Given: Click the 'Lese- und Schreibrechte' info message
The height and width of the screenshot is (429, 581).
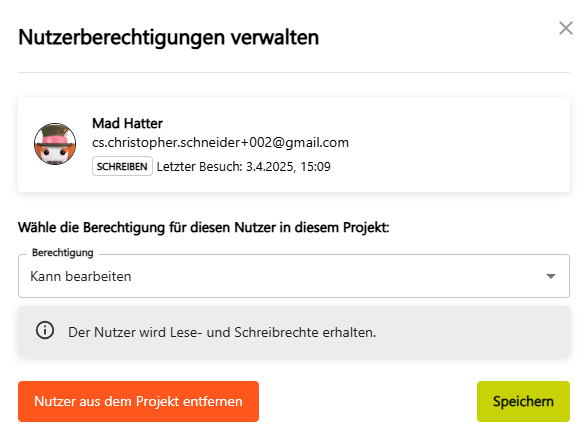Looking at the screenshot, I should (222, 332).
